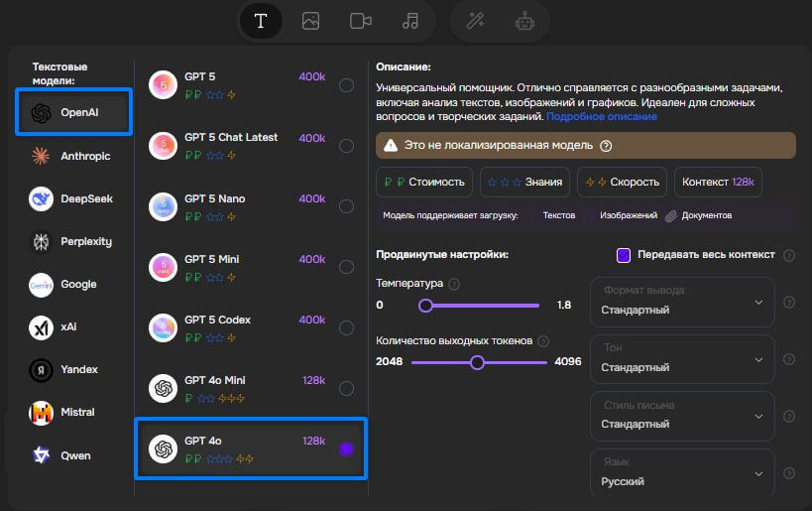
Task: Enable the Передавать весь контекст checkbox
Action: coord(624,255)
